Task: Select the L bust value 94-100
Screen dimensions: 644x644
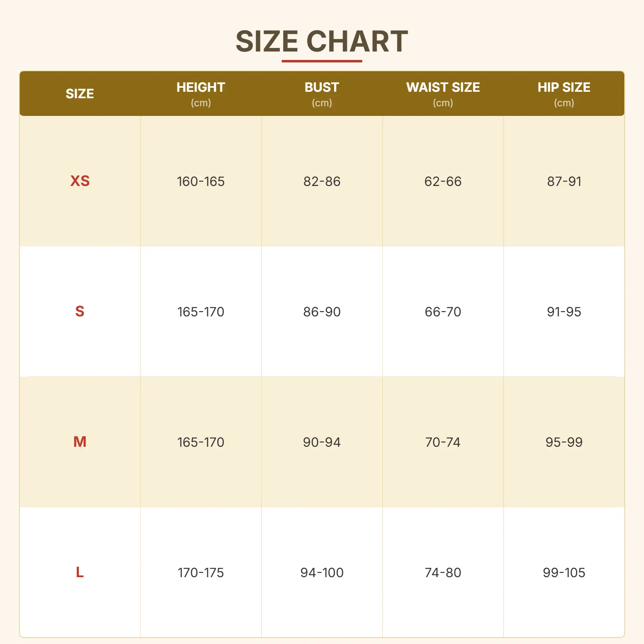Action: pyautogui.click(x=322, y=573)
